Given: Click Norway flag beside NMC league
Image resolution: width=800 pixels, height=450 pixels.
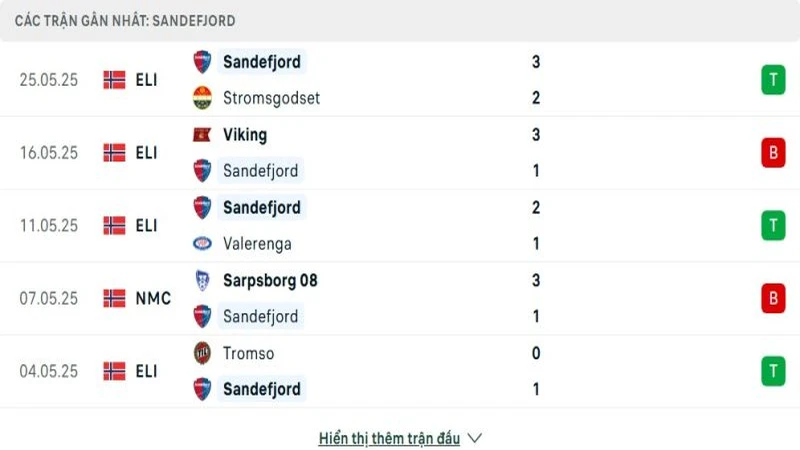Looking at the screenshot, I should 114,298.
